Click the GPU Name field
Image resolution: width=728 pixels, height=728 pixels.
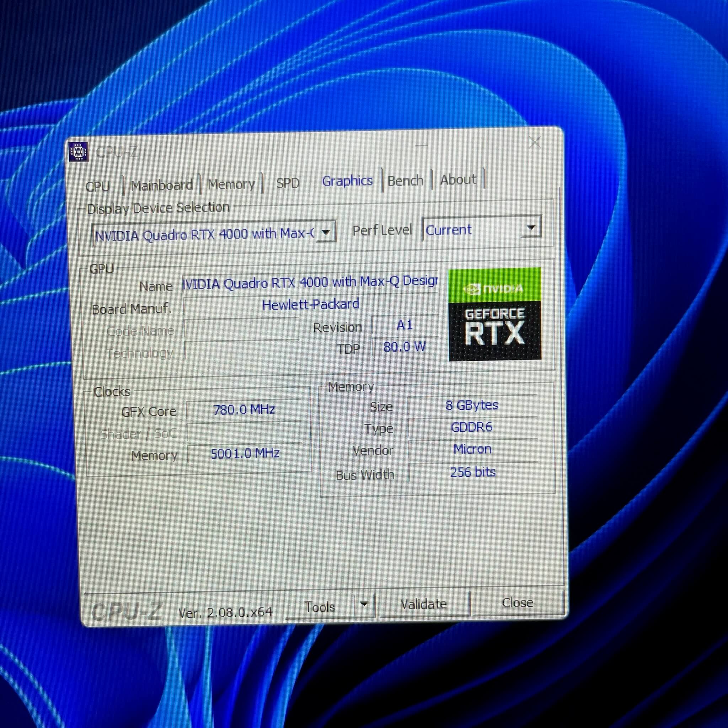(310, 282)
